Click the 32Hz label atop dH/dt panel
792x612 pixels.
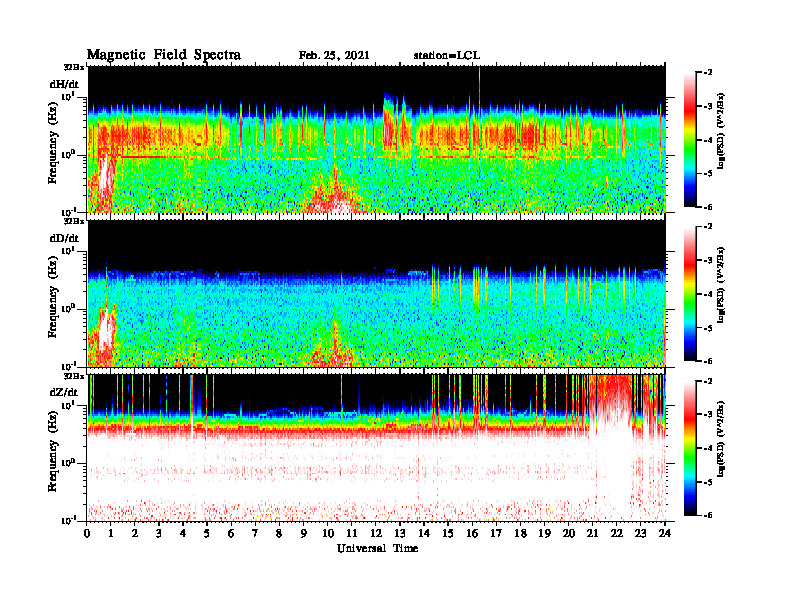tap(74, 67)
